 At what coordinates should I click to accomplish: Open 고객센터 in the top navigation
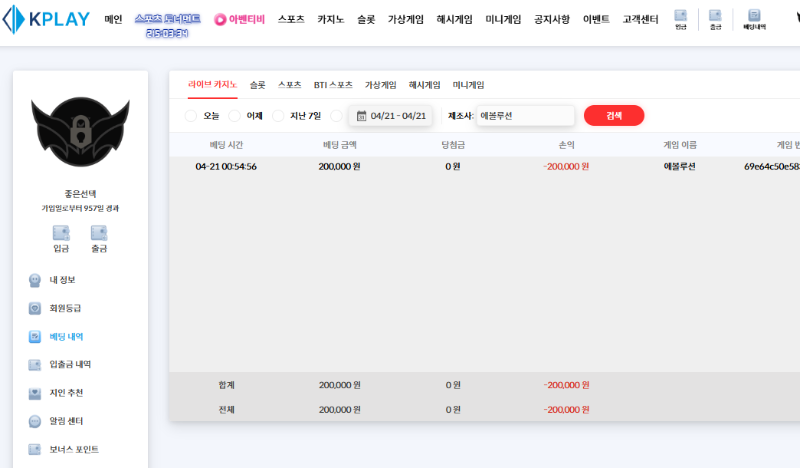click(640, 19)
